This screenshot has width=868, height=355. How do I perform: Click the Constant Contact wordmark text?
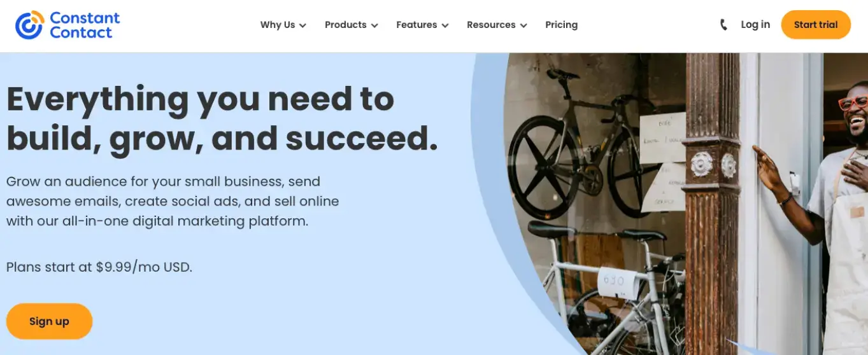coord(84,25)
